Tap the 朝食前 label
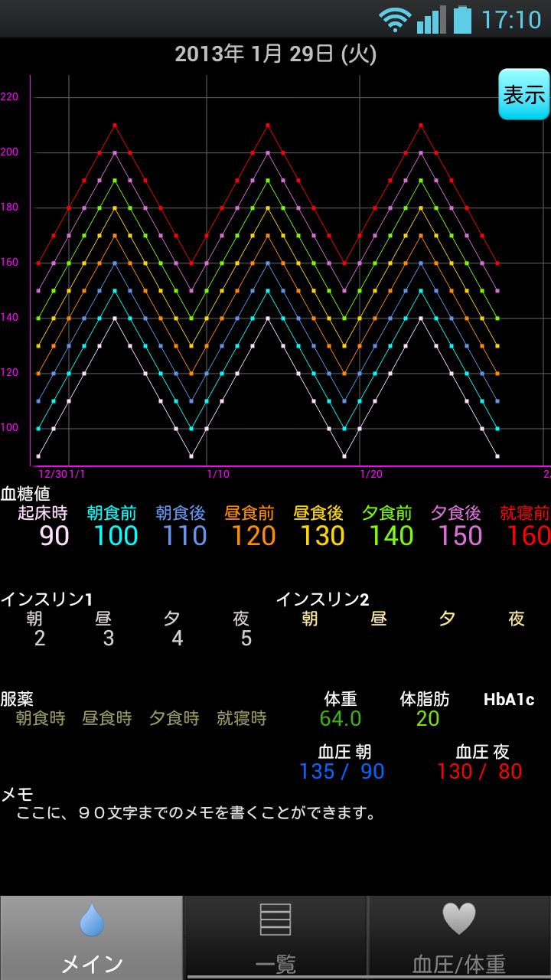This screenshot has height=980, width=551. click(112, 513)
